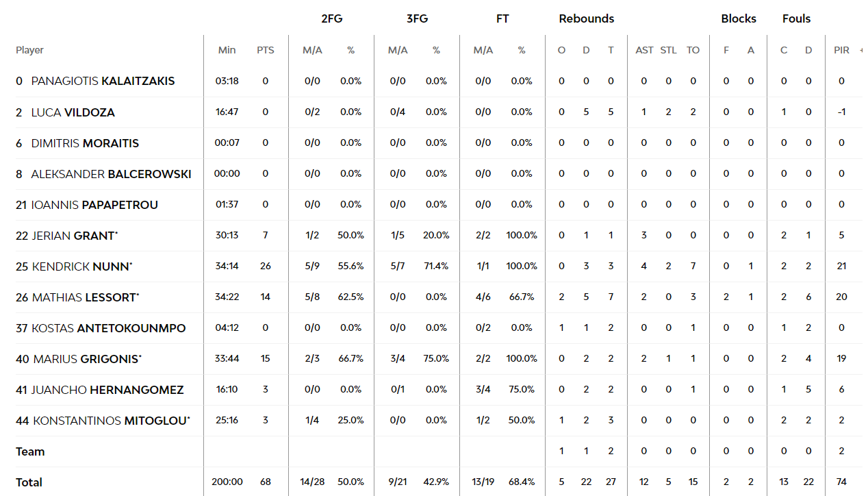Viewport: 868px width, 496px height.
Task: Open Konstantinos Mitoglou player profile
Action: (112, 421)
